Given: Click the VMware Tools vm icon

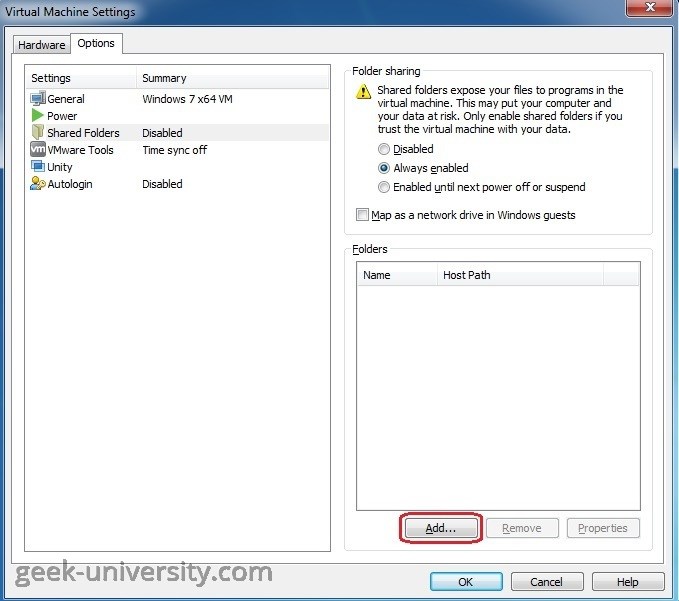Looking at the screenshot, I should point(38,149).
